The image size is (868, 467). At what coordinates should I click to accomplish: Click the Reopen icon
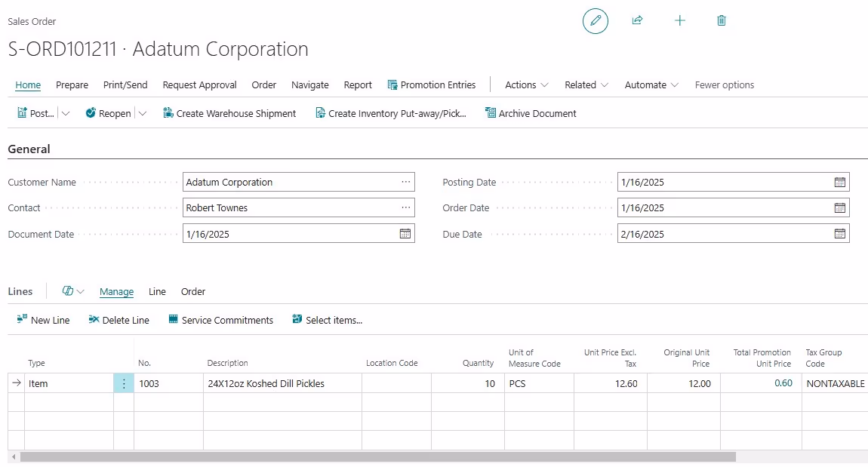coord(91,113)
